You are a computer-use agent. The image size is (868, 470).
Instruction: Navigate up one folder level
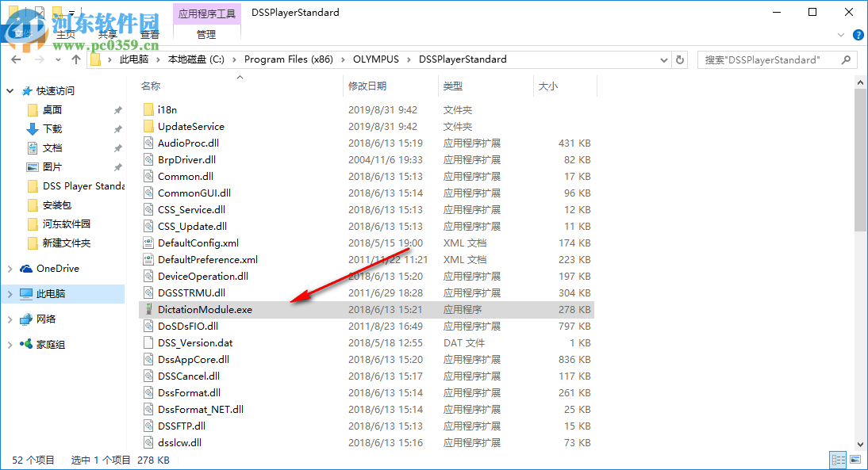pyautogui.click(x=76, y=59)
